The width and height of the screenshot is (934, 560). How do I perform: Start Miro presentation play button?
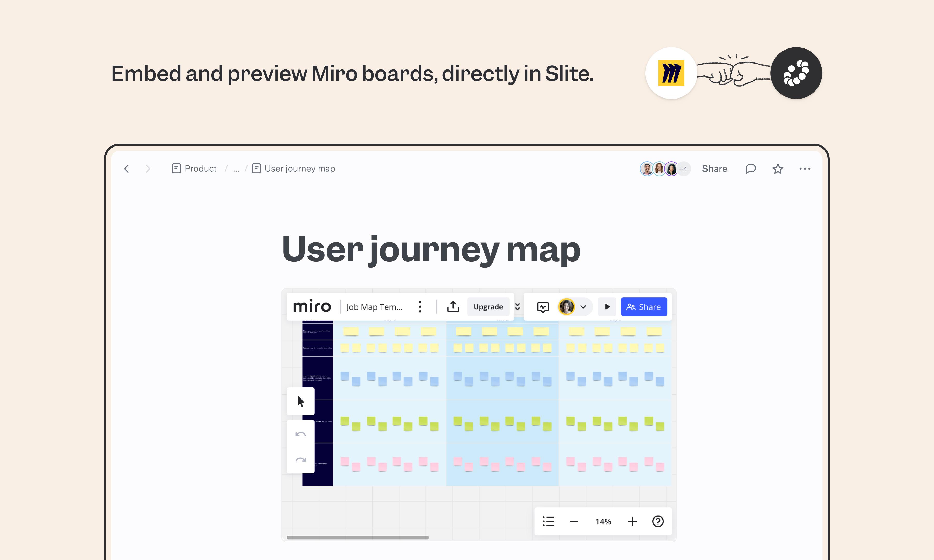click(x=607, y=307)
